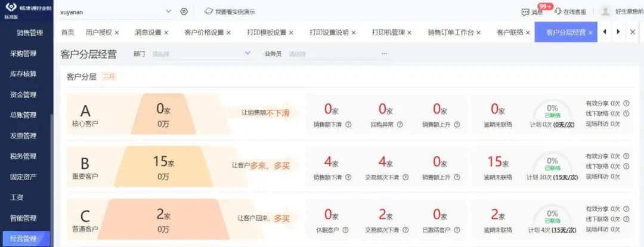Click the user avatar icon
The image size is (644, 247).
click(606, 11)
